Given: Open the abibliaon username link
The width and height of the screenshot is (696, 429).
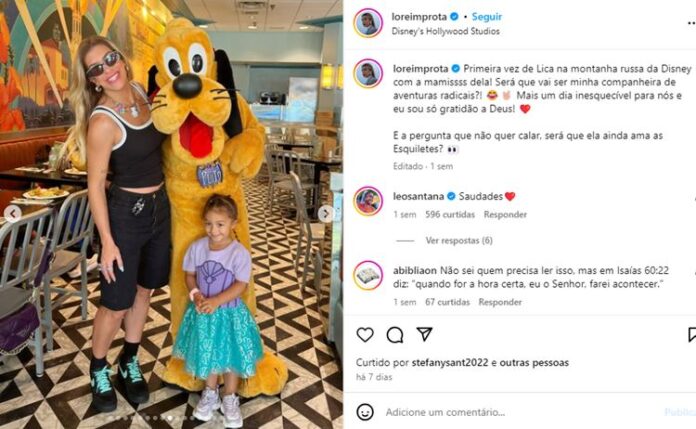Looking at the screenshot, I should pos(415,270).
